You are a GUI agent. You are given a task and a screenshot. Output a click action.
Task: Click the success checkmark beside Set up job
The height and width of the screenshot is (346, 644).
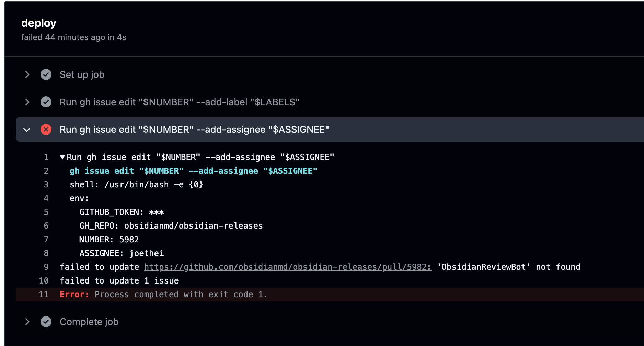tap(46, 74)
